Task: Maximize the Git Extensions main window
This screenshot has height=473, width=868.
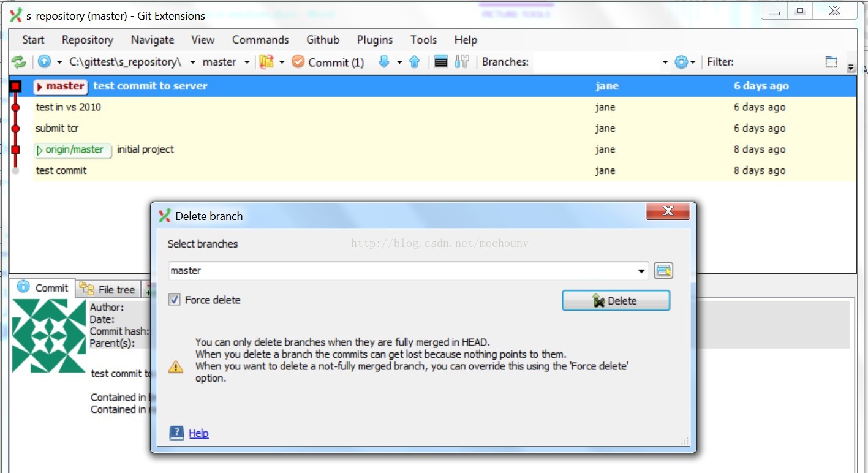Action: click(800, 10)
